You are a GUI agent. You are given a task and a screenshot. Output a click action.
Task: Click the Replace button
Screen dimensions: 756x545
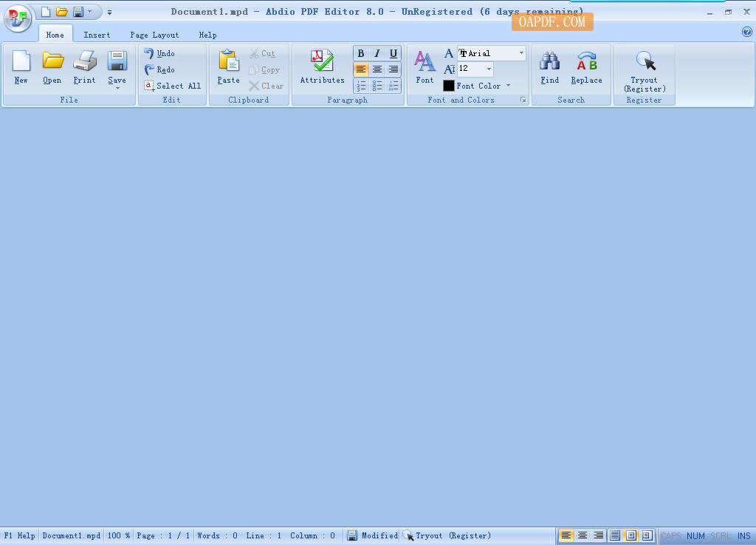tap(586, 67)
